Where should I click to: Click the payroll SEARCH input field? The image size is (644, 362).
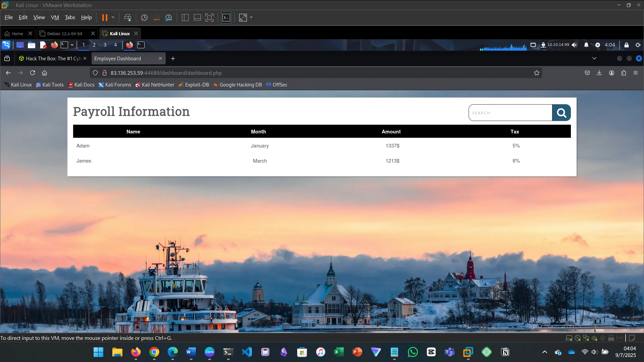point(510,113)
